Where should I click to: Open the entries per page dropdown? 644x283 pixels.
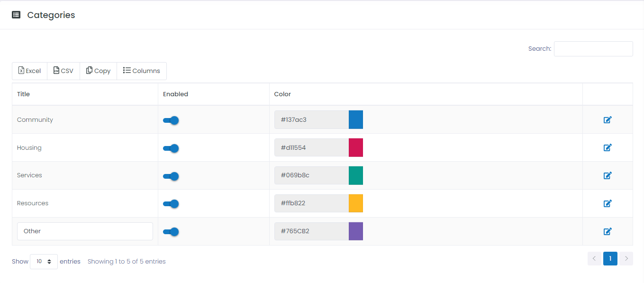pos(44,262)
